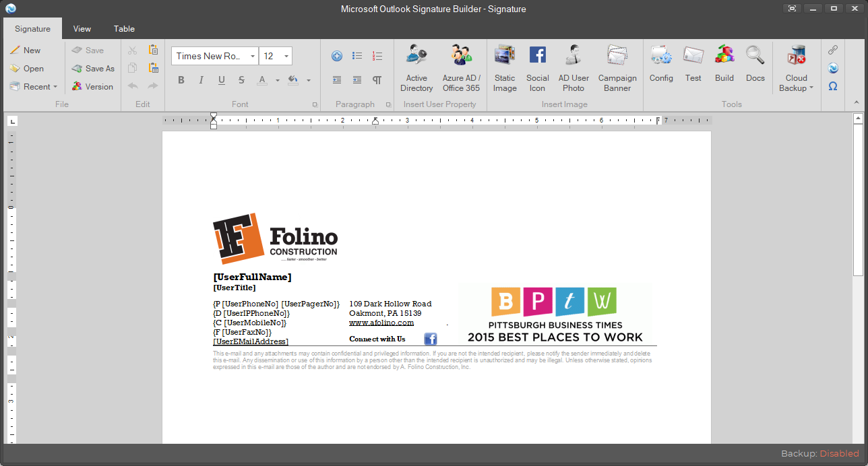Switch to the Signature tab
The height and width of the screenshot is (466, 868).
tap(32, 29)
